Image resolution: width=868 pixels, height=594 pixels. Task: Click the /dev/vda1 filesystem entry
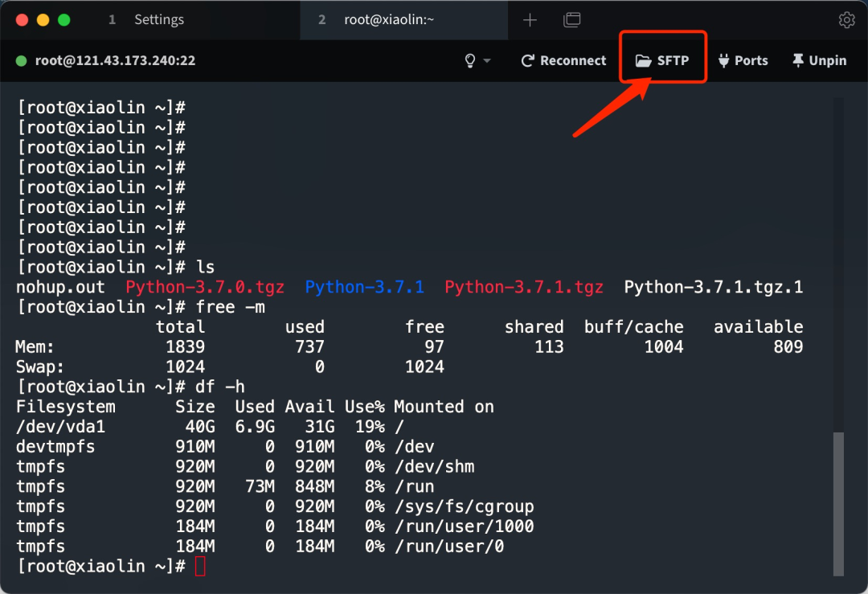pos(60,427)
